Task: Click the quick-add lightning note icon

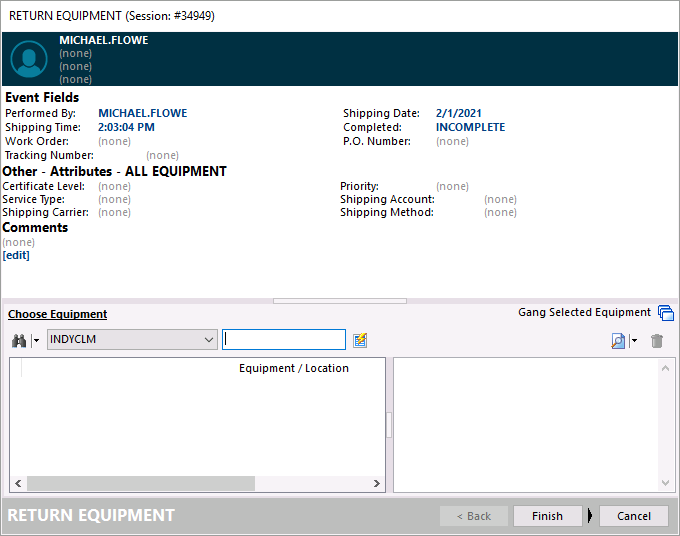Action: coord(360,340)
